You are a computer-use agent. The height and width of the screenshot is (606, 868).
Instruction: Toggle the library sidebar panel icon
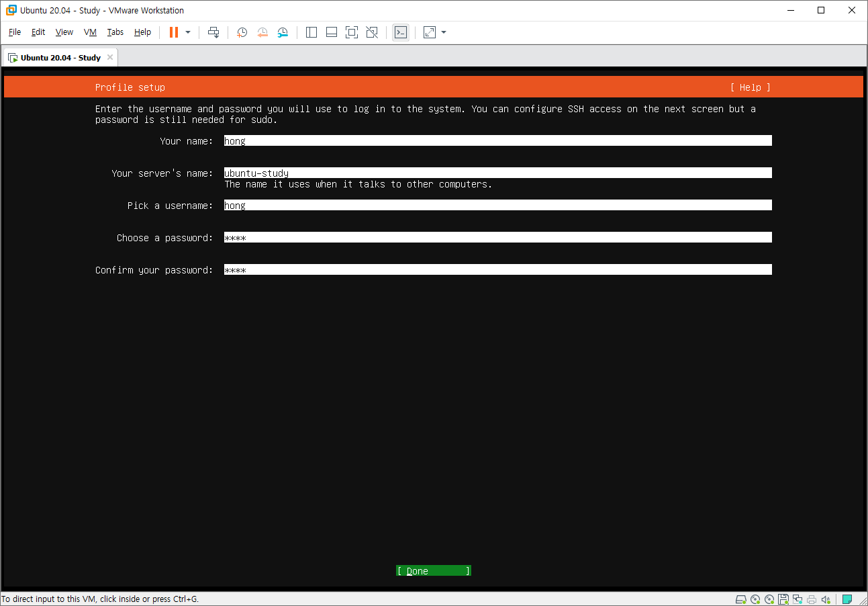point(311,32)
